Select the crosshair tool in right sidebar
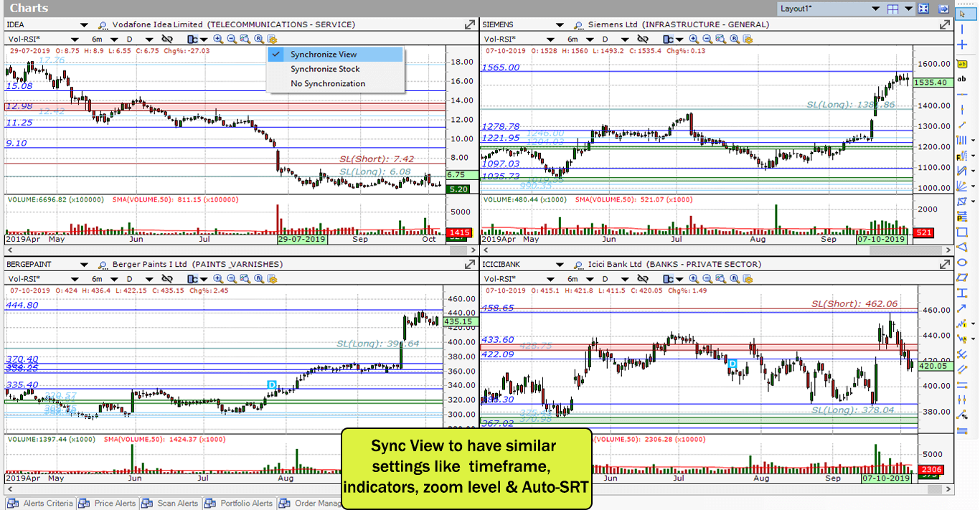Viewport: 980px width, 510px height. [x=962, y=44]
